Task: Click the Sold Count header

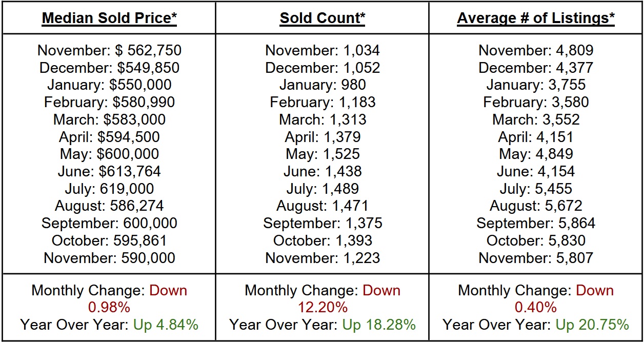Action: pyautogui.click(x=323, y=18)
